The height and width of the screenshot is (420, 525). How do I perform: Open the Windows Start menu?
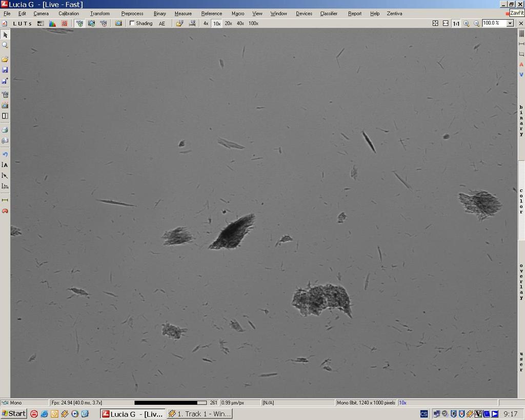click(x=14, y=414)
